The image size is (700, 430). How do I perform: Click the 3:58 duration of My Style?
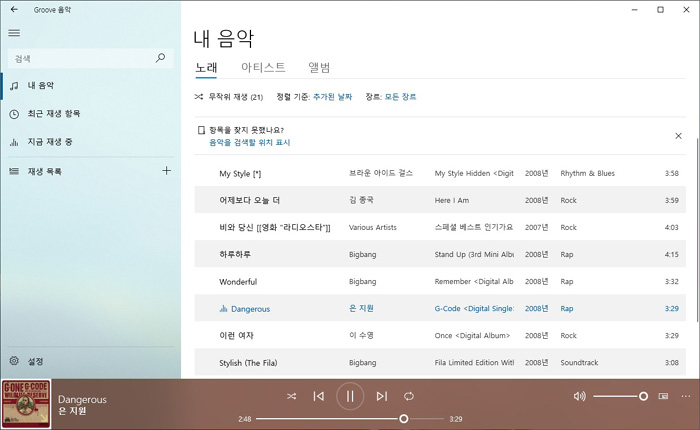671,173
